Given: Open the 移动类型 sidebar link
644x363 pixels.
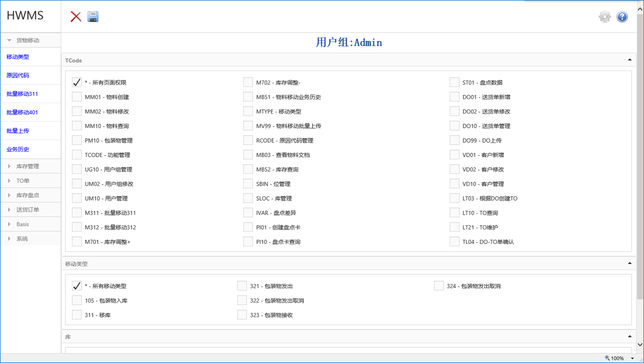Looking at the screenshot, I should (x=18, y=57).
